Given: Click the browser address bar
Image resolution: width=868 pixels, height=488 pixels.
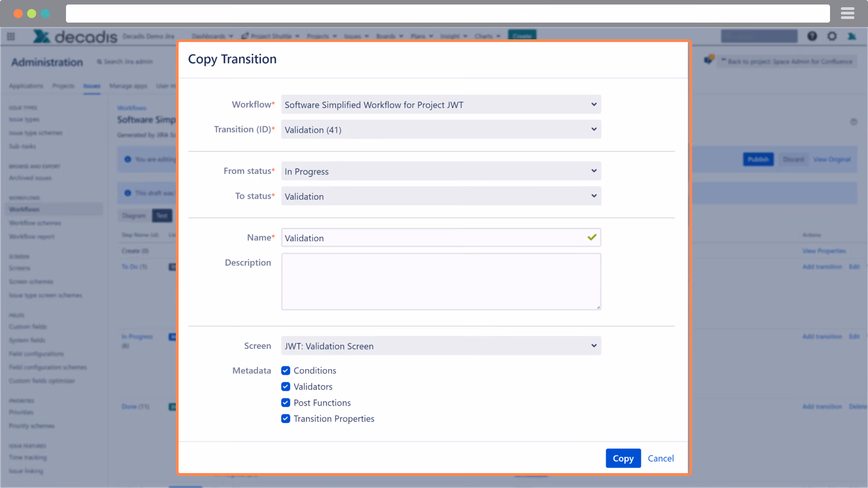Looking at the screenshot, I should coord(448,14).
